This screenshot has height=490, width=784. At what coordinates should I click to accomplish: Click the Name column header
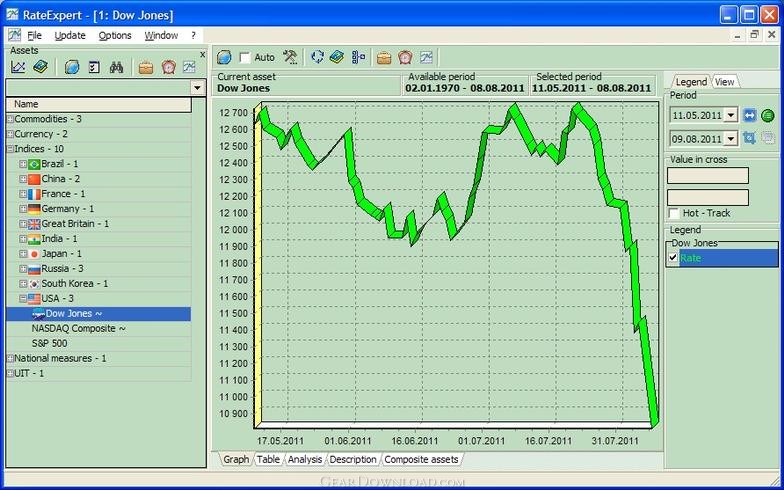pos(98,104)
